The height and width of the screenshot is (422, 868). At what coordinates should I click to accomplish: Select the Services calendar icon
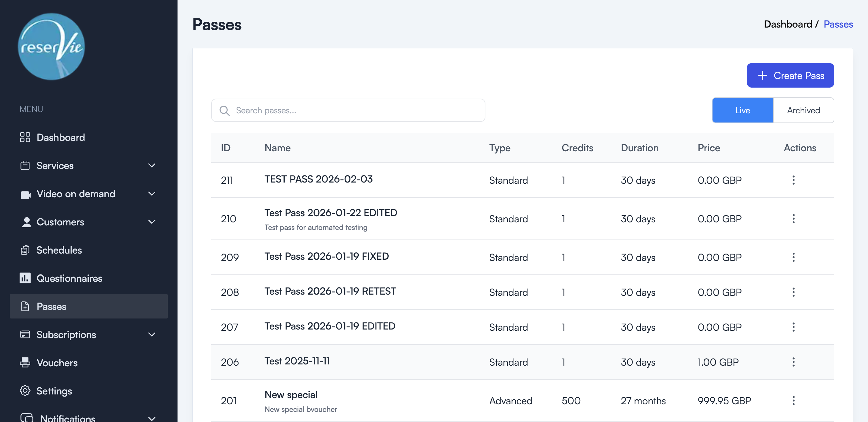pyautogui.click(x=25, y=165)
